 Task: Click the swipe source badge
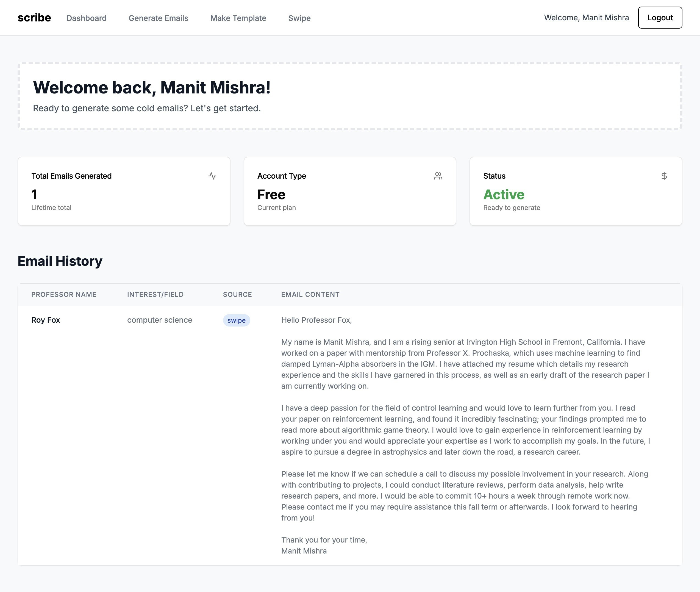[237, 320]
